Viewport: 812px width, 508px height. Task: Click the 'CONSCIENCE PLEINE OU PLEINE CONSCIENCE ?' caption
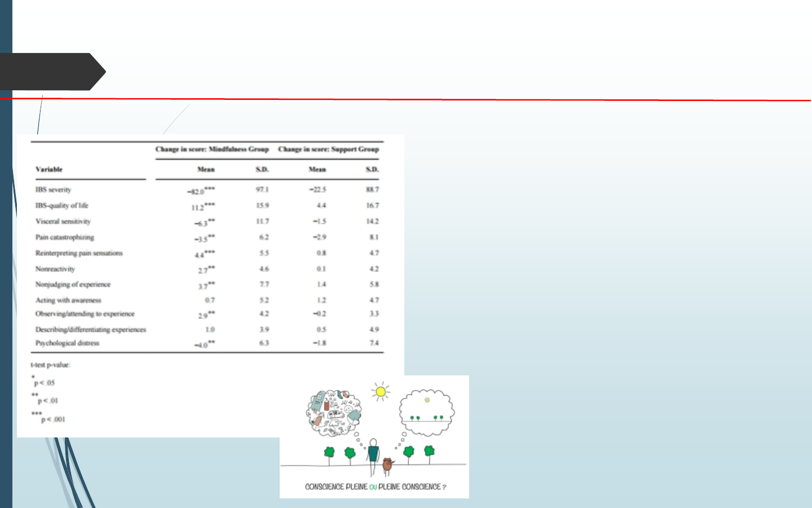coord(375,487)
